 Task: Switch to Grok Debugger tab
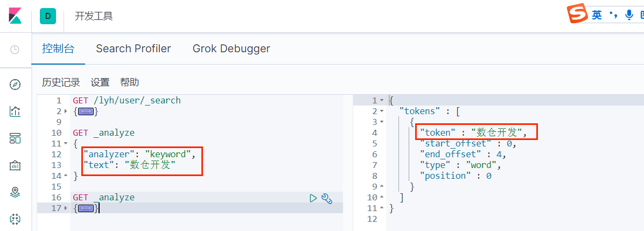(231, 48)
